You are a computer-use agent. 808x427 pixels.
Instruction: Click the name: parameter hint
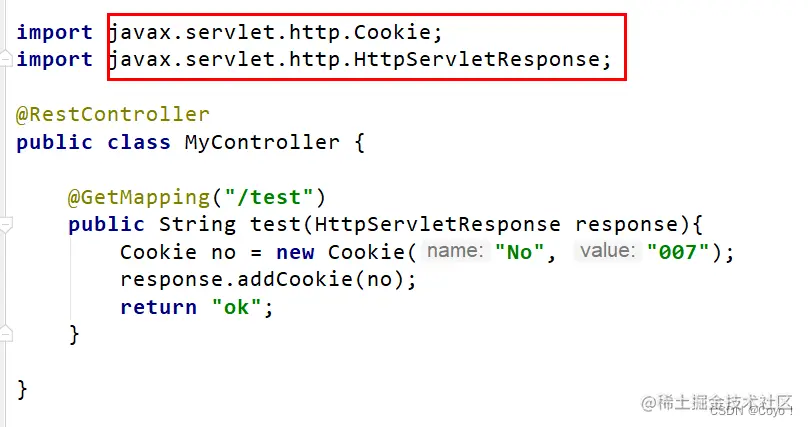pyautogui.click(x=455, y=251)
